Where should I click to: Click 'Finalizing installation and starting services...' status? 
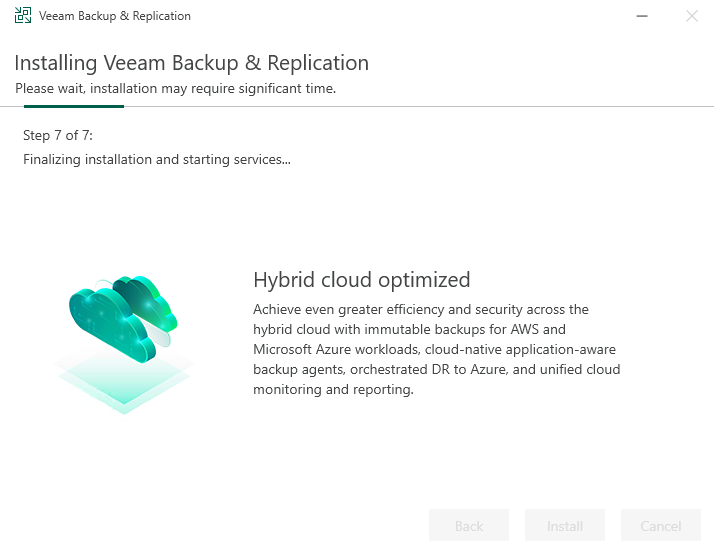pos(157,159)
